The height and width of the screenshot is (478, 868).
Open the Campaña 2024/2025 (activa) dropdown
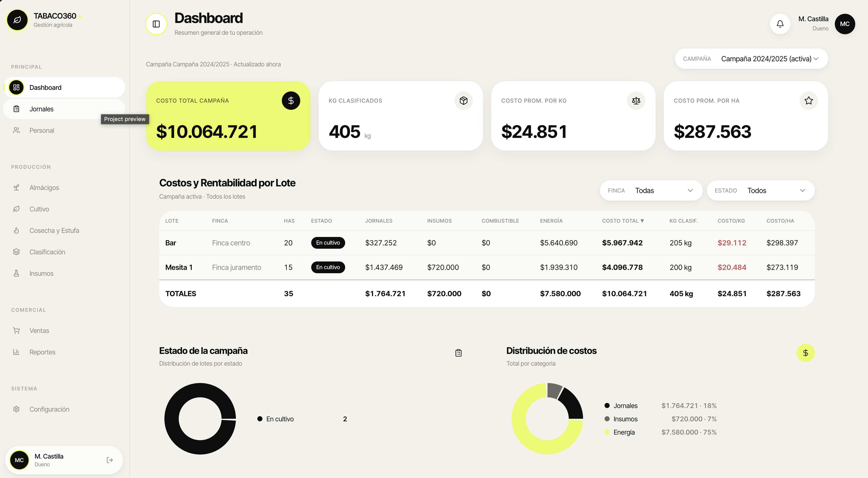click(751, 59)
